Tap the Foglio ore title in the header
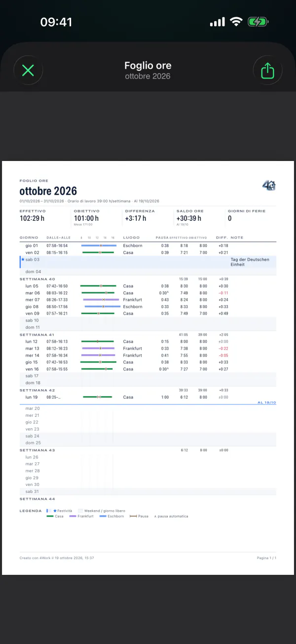 point(148,66)
